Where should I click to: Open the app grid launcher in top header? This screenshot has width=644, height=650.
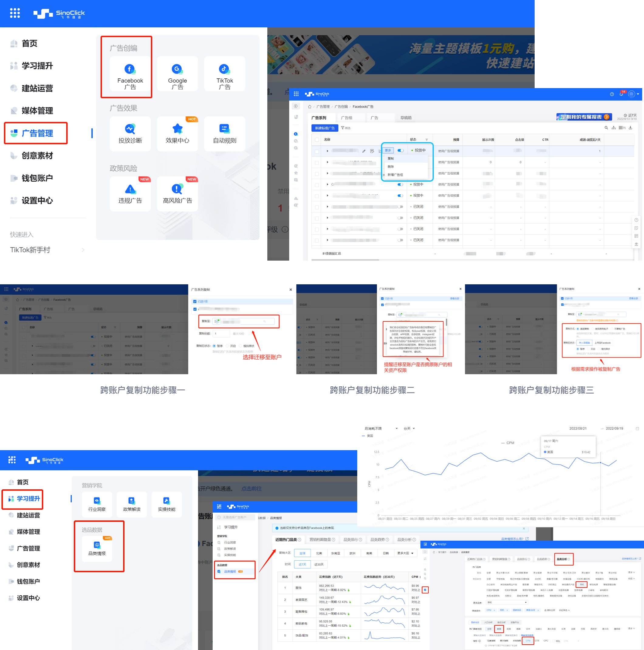pyautogui.click(x=15, y=13)
